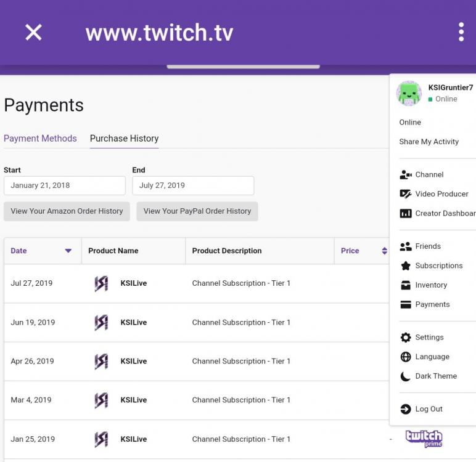Image resolution: width=476 pixels, height=462 pixels.
Task: Click the KSILive logo in Jul 27, 2019 row
Action: pos(101,283)
